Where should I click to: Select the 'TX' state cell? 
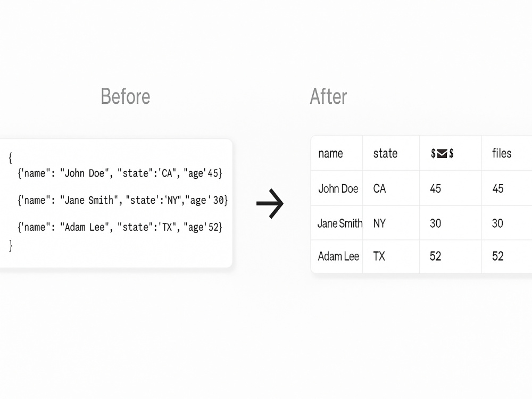[379, 256]
